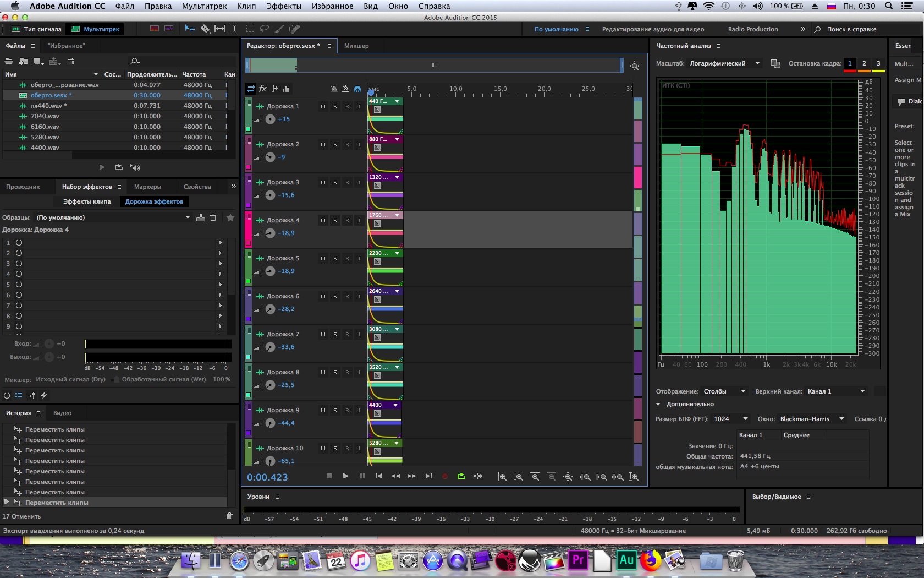924x578 pixels.
Task: Clear history with trash icon
Action: [229, 516]
